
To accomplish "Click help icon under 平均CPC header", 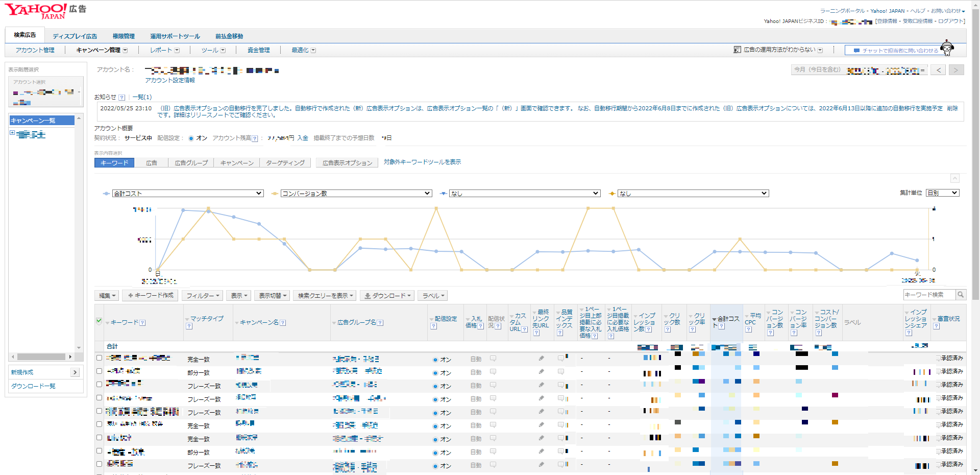I will tap(748, 329).
